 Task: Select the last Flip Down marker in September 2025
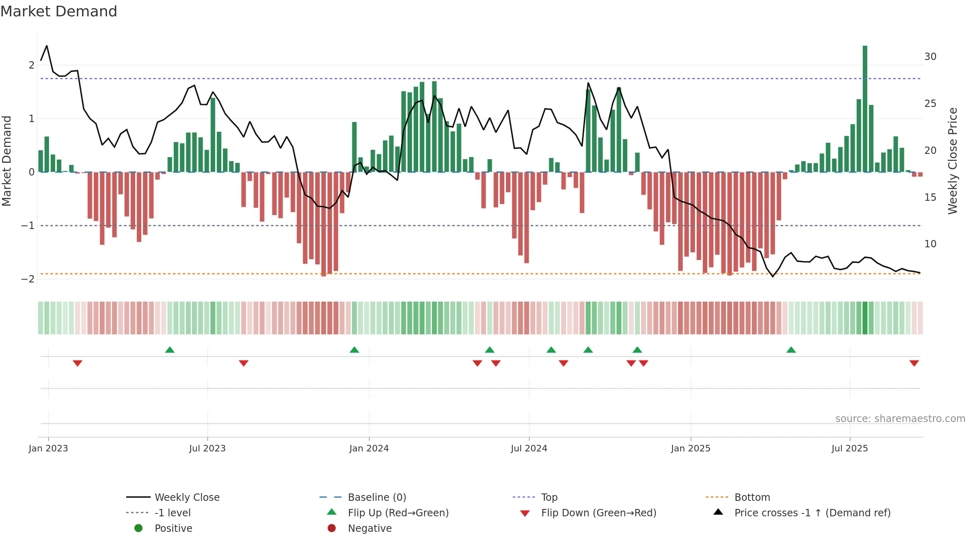click(914, 363)
